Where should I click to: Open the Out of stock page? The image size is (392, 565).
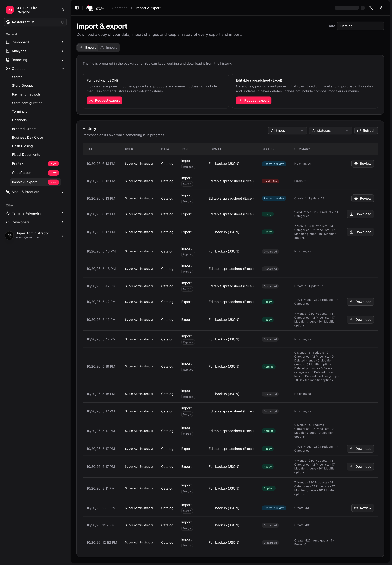point(35,173)
